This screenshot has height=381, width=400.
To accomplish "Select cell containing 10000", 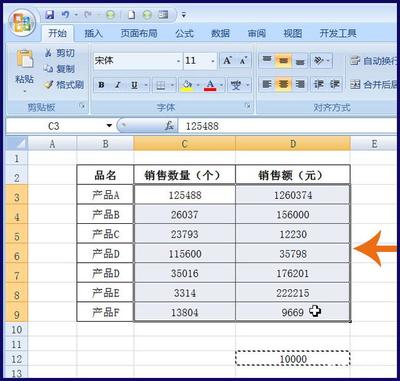I will [293, 359].
